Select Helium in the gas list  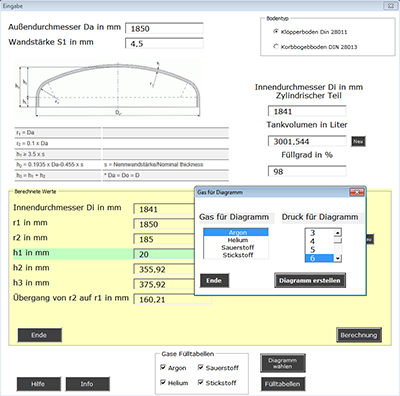point(238,240)
